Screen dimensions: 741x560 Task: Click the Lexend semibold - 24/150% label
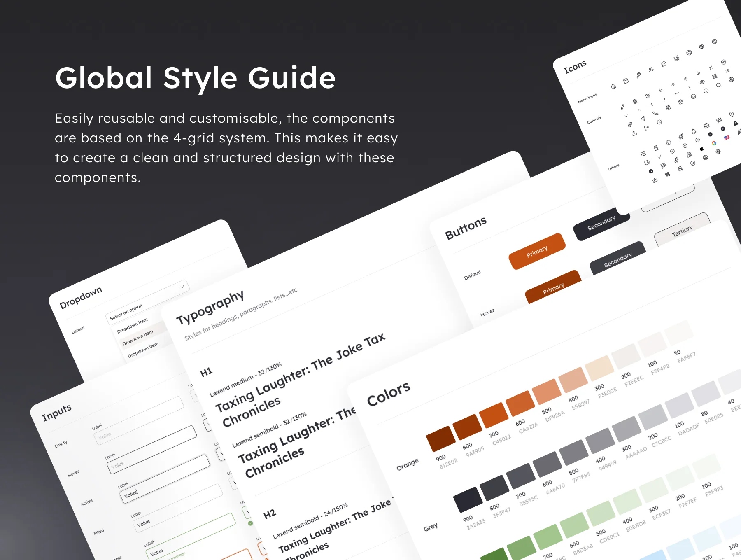point(310,520)
